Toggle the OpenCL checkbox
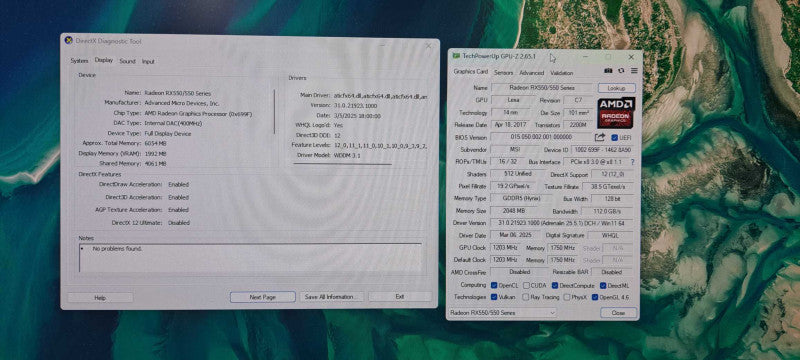Viewport: 800px width, 360px height. tap(494, 285)
